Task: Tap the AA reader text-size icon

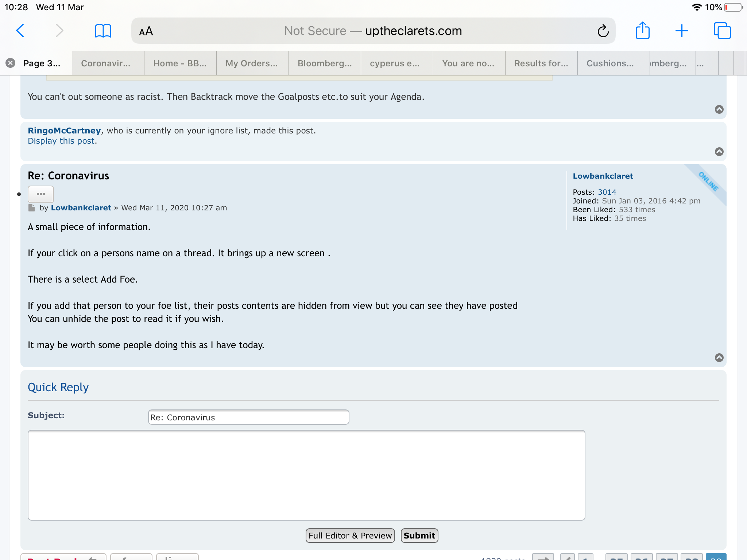Action: coord(146,31)
